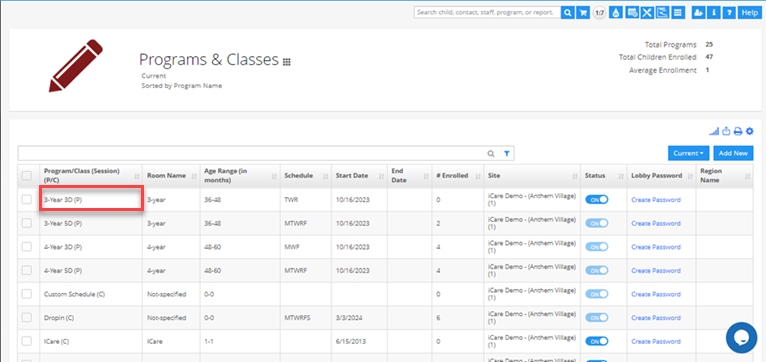Click the export/share icon above table
Viewport: 766px width, 362px height.
coord(726,131)
